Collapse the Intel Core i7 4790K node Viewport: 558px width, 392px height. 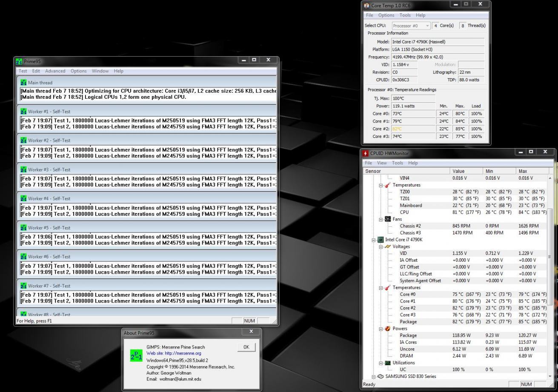[375, 240]
